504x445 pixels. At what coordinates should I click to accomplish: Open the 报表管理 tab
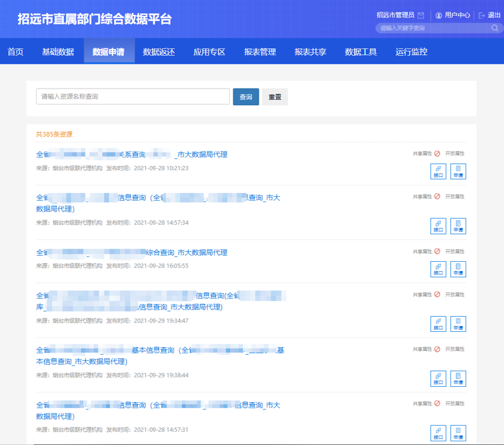[260, 52]
